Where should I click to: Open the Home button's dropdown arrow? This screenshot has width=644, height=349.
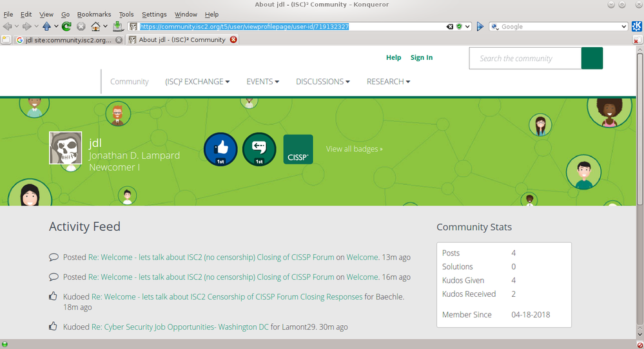point(106,26)
